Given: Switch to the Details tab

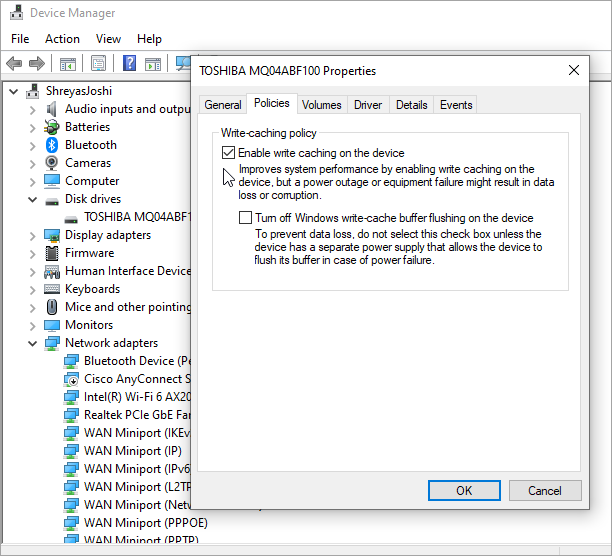Looking at the screenshot, I should click(411, 105).
